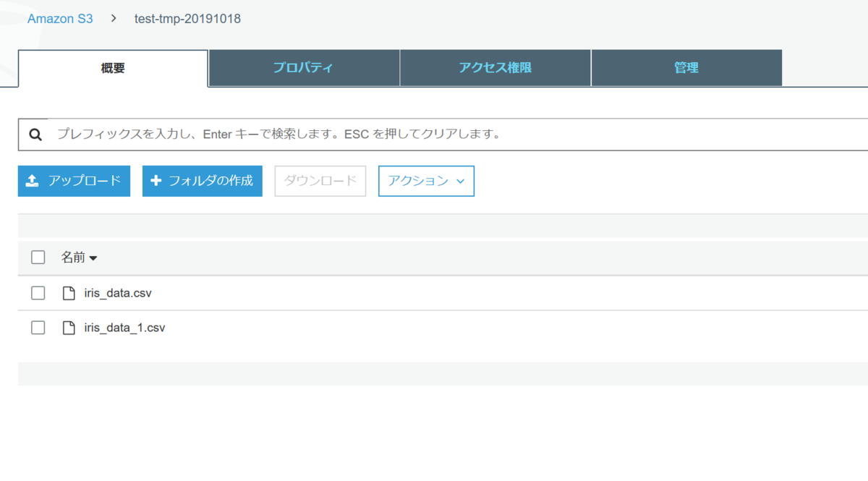Open the アクセス権限 tab
The height and width of the screenshot is (481, 868).
(x=495, y=68)
